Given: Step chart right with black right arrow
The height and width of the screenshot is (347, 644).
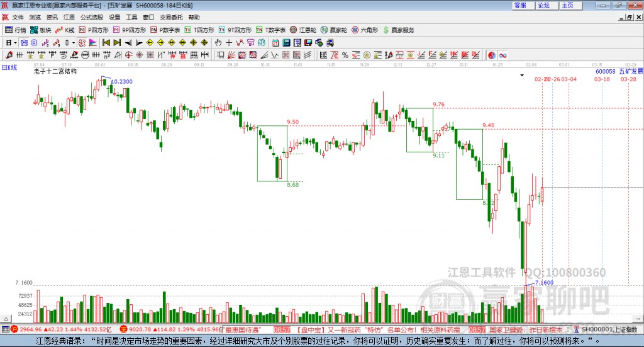Looking at the screenshot, I should (x=139, y=43).
